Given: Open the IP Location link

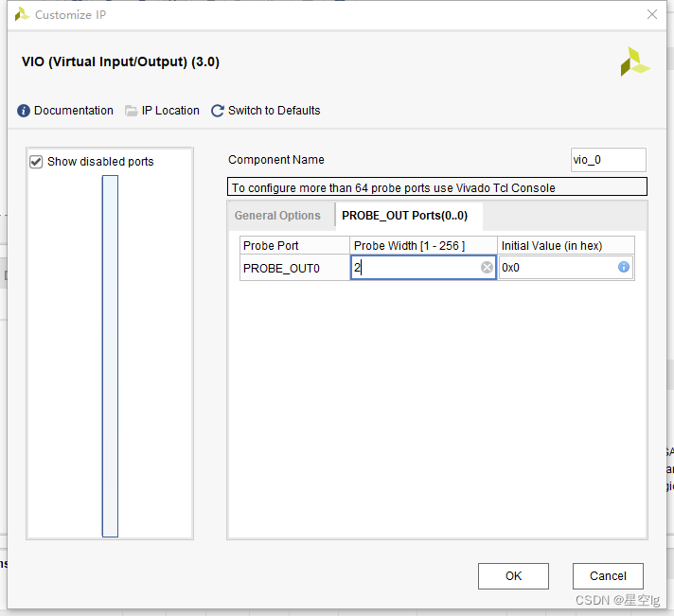Looking at the screenshot, I should [x=170, y=111].
